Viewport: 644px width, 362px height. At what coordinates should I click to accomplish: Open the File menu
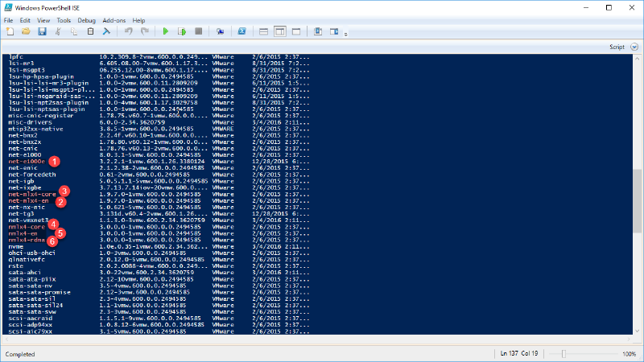click(8, 20)
